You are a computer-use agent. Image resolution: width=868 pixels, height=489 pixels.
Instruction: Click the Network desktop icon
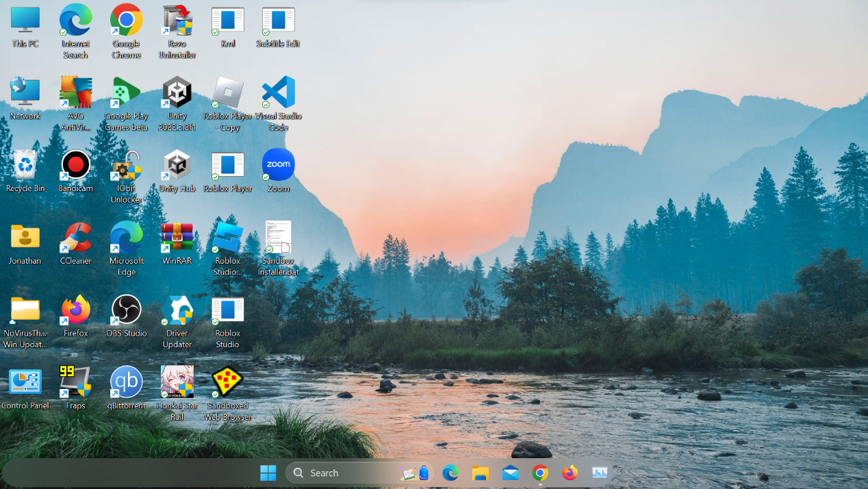point(25,99)
